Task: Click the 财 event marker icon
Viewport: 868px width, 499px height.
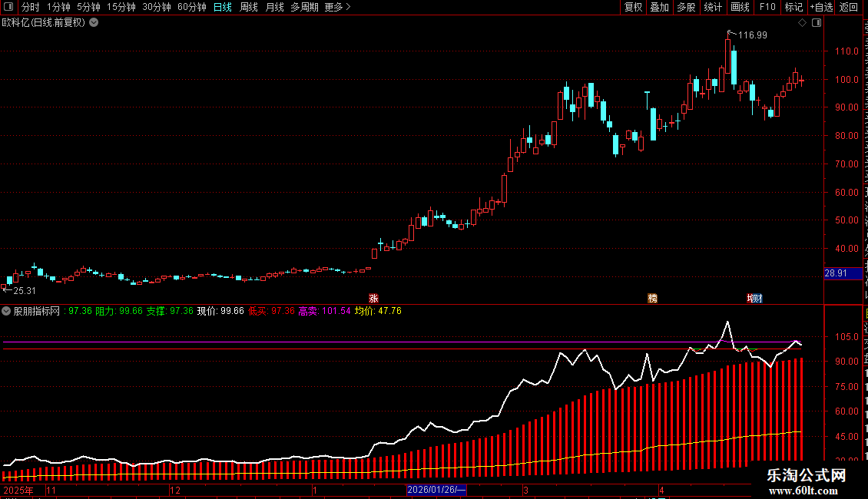Action: (x=755, y=298)
